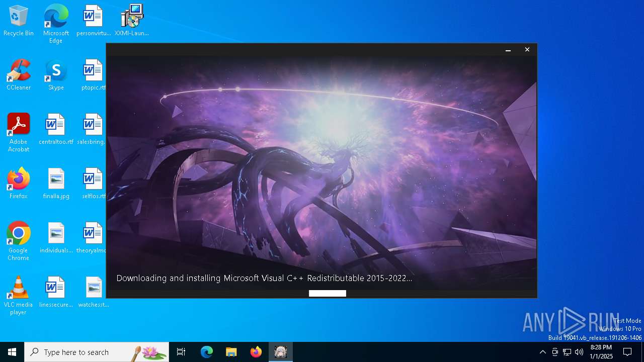644x362 pixels.
Task: Select the CCleaner desktop shortcut
Action: [x=19, y=75]
